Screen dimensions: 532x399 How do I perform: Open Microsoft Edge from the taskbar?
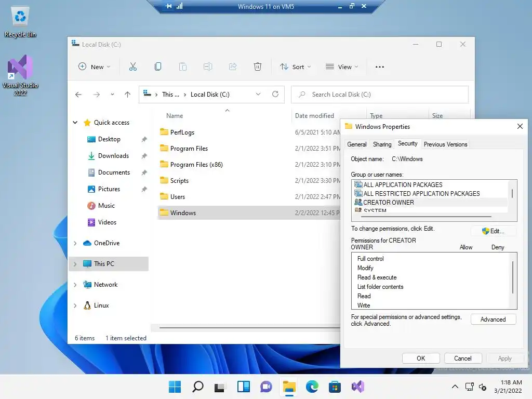(x=312, y=387)
